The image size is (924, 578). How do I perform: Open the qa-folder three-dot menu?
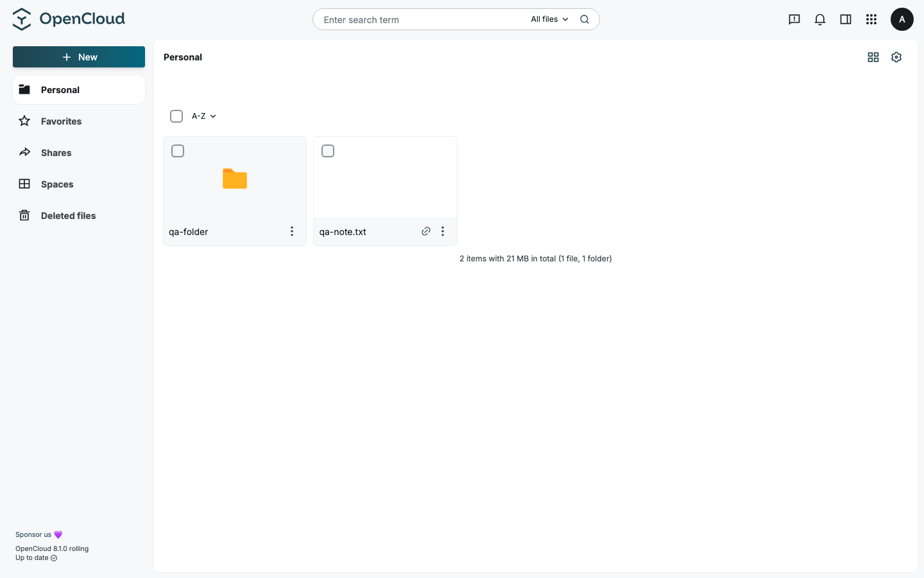click(292, 231)
